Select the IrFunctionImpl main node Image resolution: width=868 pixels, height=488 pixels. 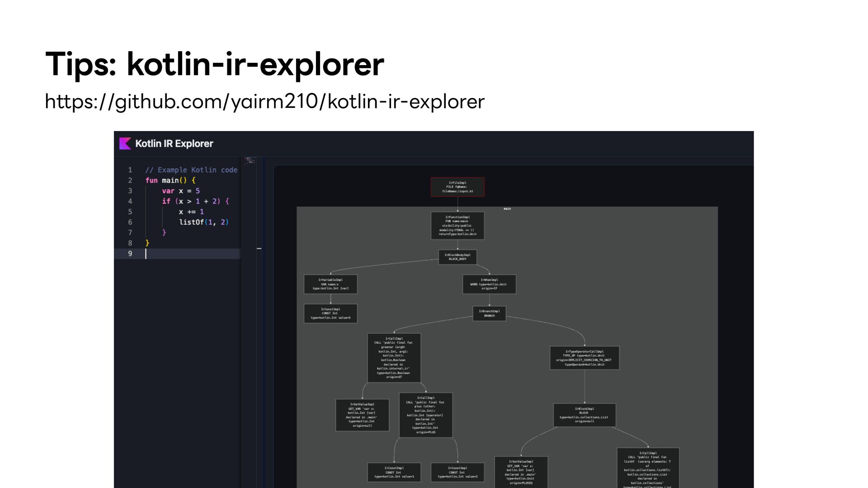[458, 225]
